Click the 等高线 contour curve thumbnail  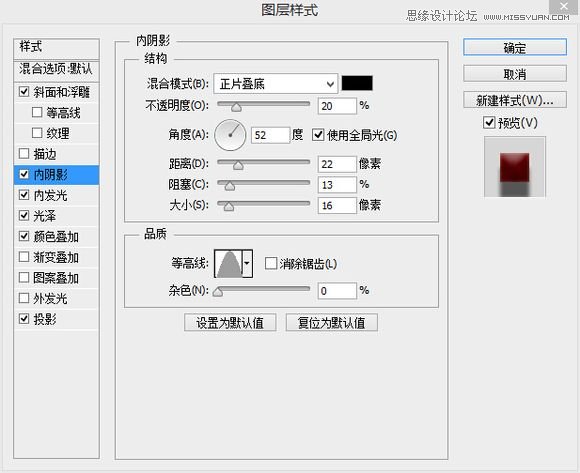click(x=229, y=263)
